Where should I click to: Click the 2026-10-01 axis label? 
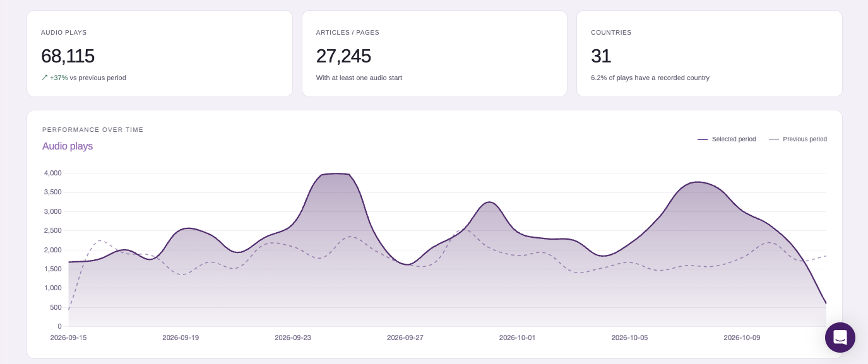coord(517,338)
